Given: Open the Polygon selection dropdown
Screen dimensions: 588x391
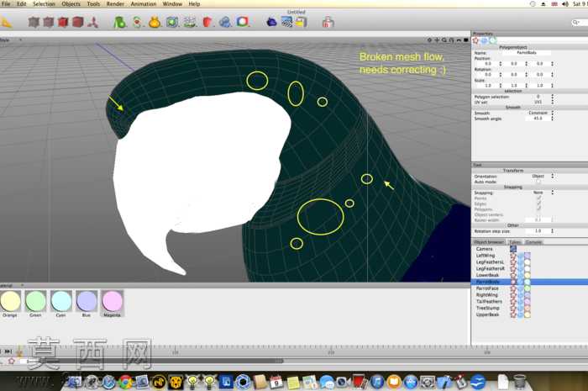Looking at the screenshot, I should point(539,97).
